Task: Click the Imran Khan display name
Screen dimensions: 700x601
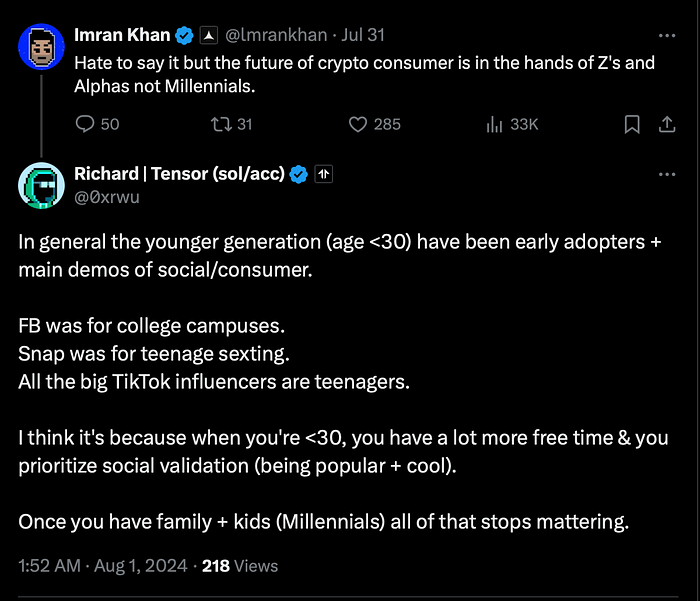Action: click(x=122, y=36)
